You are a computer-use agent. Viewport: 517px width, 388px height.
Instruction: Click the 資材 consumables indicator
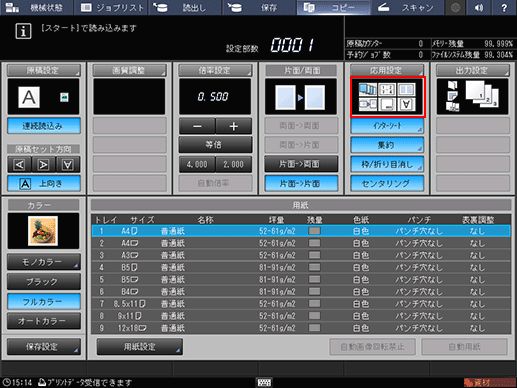[x=489, y=382]
